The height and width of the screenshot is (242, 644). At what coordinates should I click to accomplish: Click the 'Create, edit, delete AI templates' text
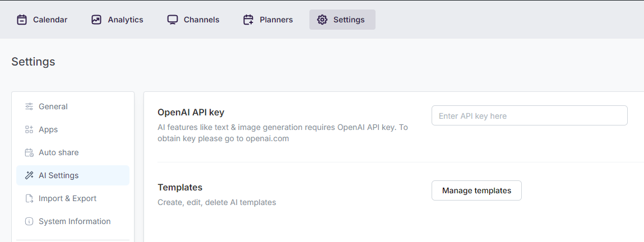click(x=217, y=202)
